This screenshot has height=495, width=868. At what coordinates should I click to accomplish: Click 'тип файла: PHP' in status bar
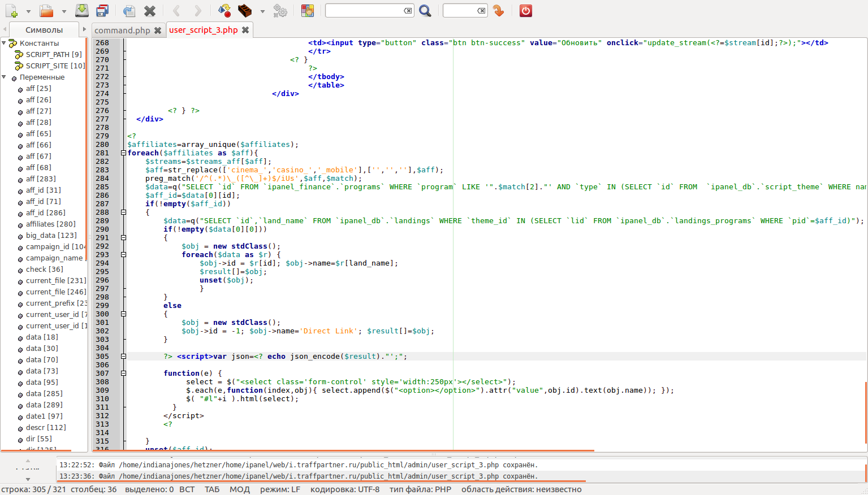[x=420, y=489]
